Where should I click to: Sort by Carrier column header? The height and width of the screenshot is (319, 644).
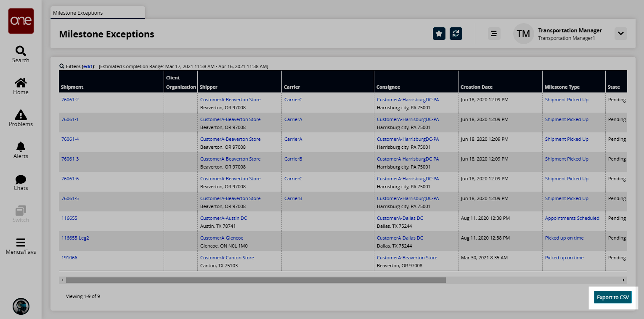point(328,82)
